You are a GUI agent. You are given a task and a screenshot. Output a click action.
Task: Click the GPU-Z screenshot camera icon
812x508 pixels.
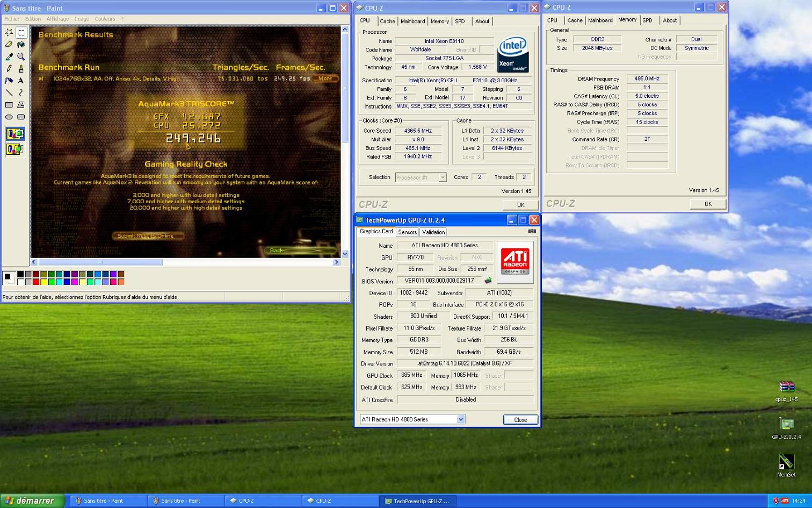coord(532,231)
